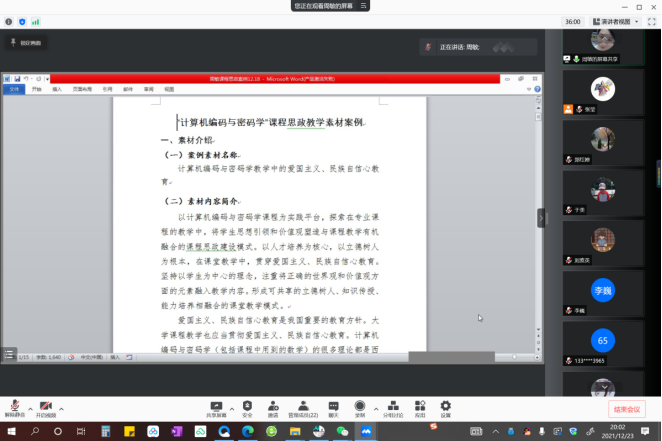
Task: Open the Breakout rooms icon
Action: [393, 408]
